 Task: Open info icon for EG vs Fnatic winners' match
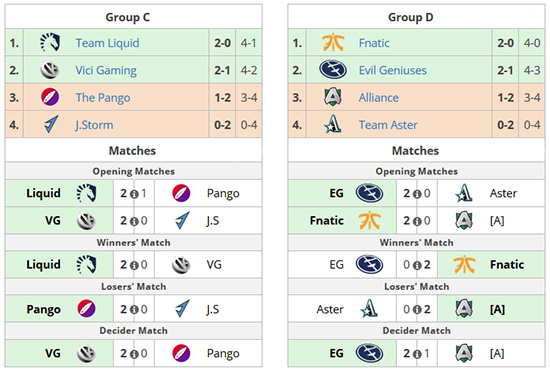pyautogui.click(x=417, y=265)
